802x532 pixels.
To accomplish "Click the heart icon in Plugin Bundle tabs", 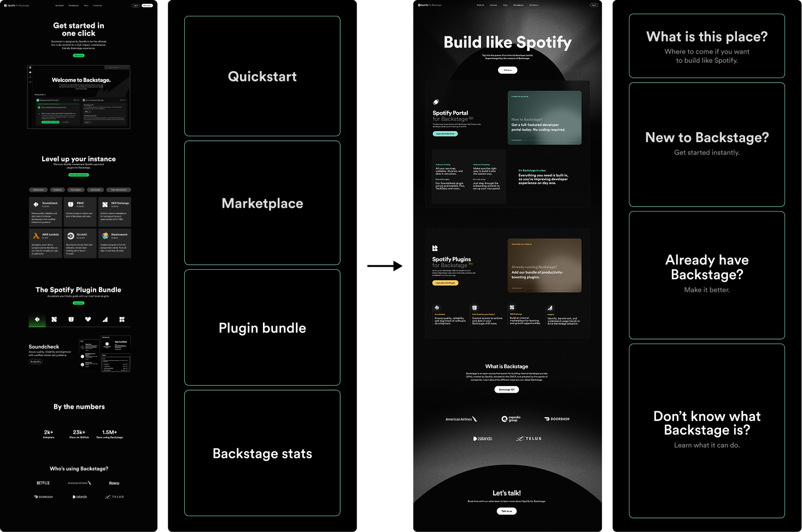I will [88, 320].
